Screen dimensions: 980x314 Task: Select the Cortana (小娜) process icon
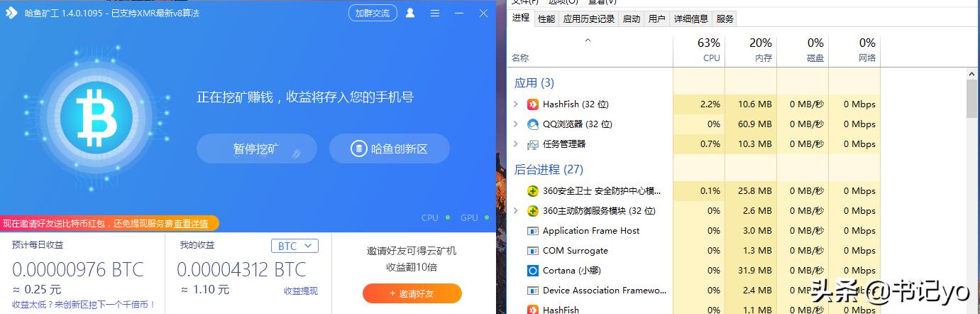pos(533,271)
